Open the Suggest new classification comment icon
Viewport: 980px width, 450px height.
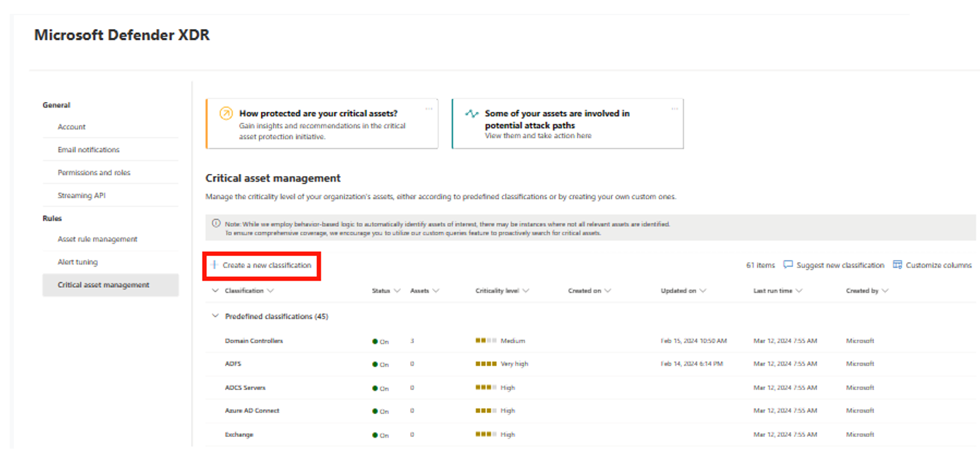click(790, 265)
